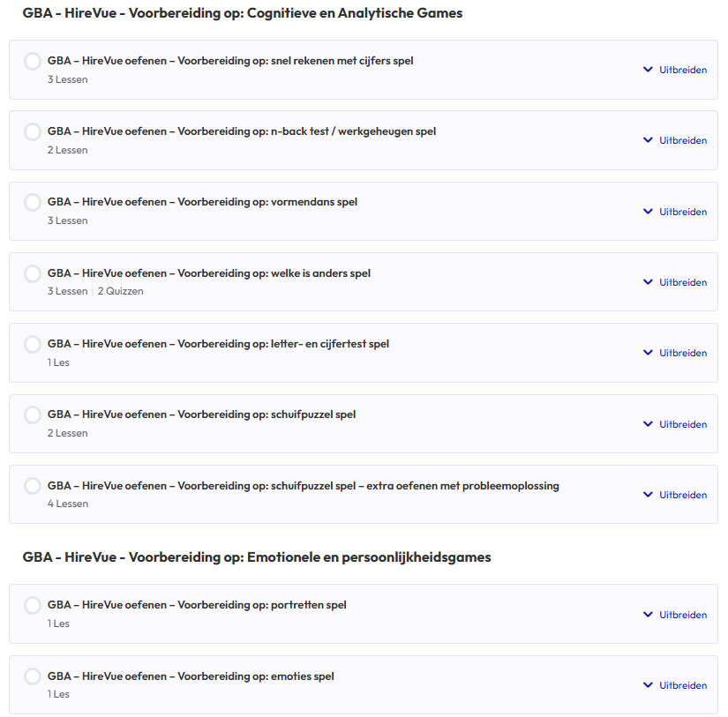This screenshot has width=728, height=717.
Task: Click the completion circle for schuifpuzzel extra oefenen row
Action: coord(33,486)
